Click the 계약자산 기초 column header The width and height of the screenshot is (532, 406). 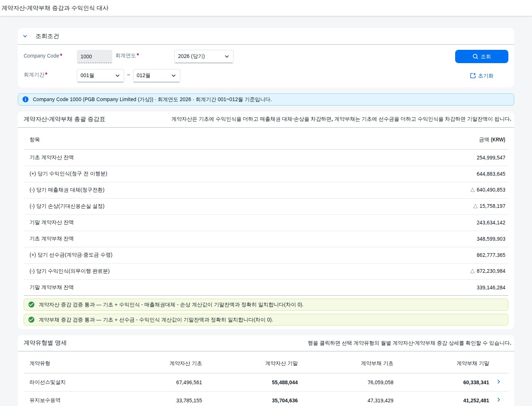point(186,364)
